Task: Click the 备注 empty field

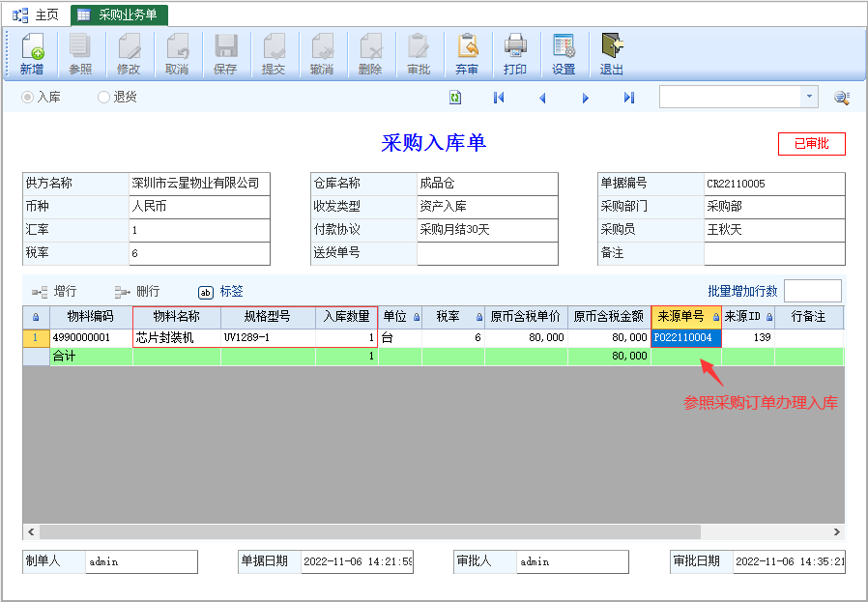Action: (774, 253)
